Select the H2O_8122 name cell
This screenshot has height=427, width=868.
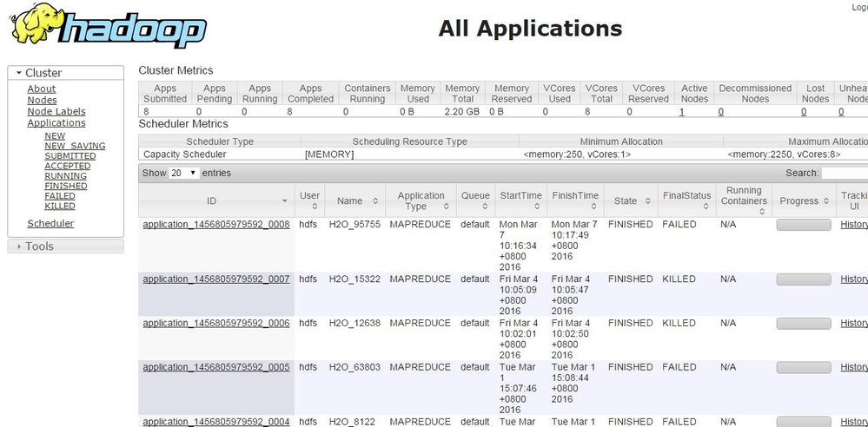point(352,422)
